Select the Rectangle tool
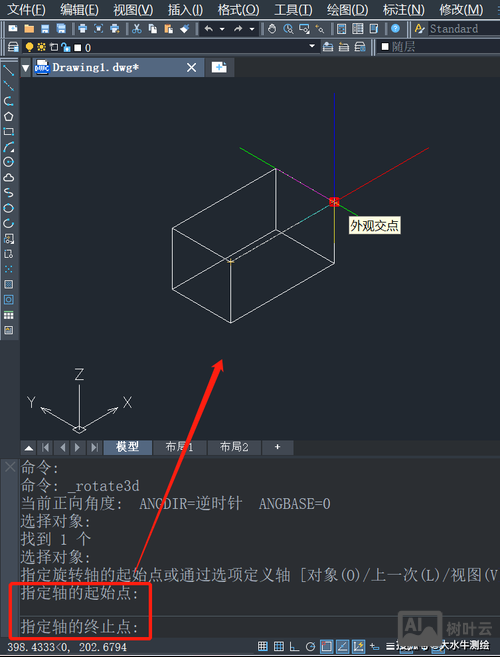 [x=8, y=132]
